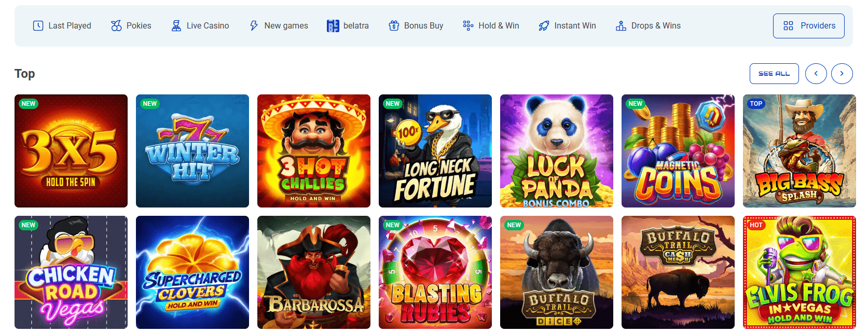Click the Bonus Buy gift icon
The image size is (868, 332).
pos(394,26)
